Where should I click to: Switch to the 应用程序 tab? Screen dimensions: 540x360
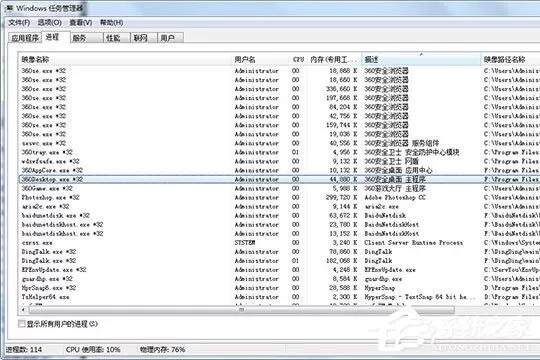25,38
